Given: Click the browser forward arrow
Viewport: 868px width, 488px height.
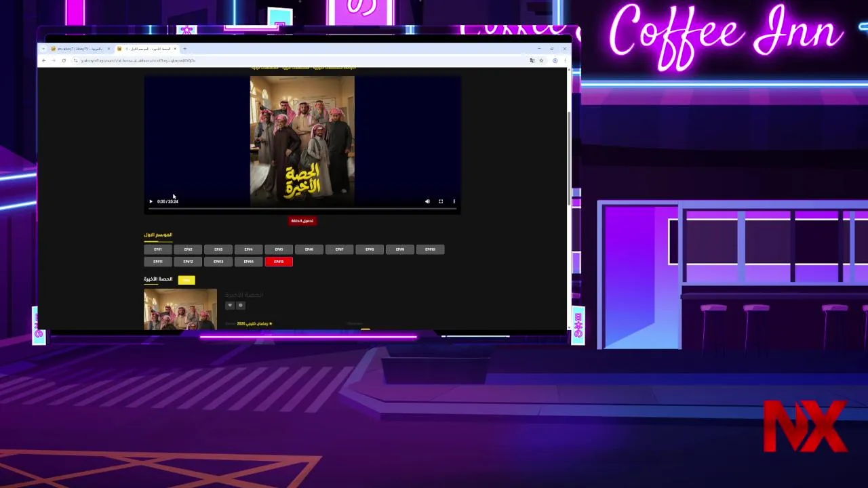Looking at the screenshot, I should [x=54, y=60].
